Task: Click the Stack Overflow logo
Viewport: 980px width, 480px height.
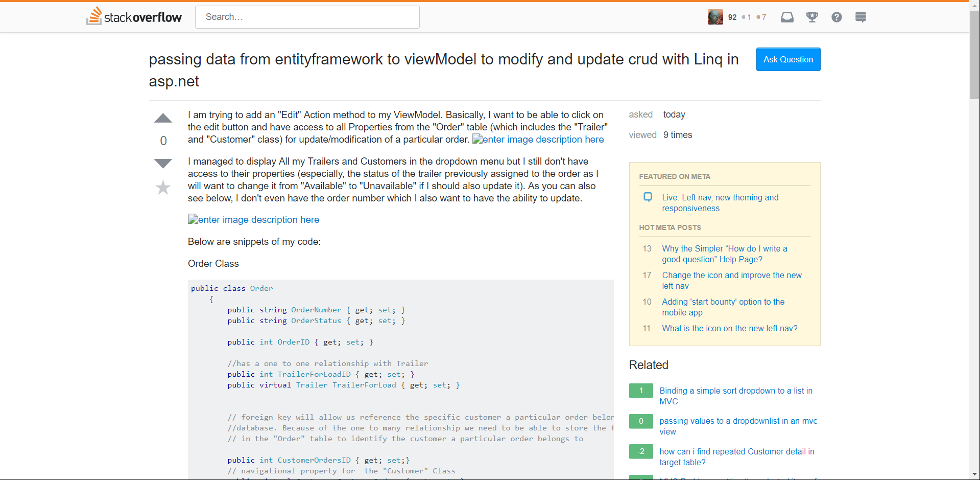Action: tap(134, 16)
